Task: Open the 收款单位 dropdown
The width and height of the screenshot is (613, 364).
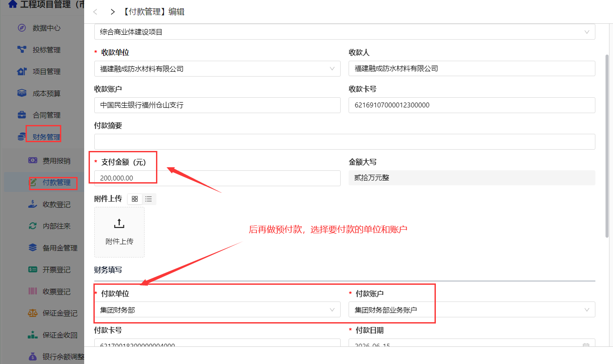Action: [217, 69]
